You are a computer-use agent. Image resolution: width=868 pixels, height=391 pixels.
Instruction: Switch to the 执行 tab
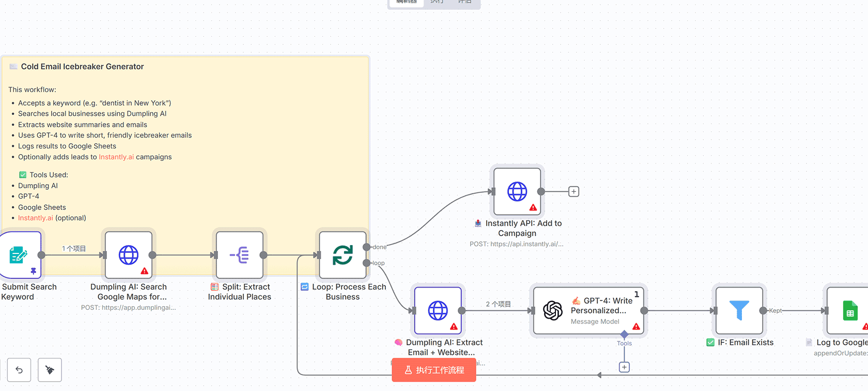[x=437, y=2]
